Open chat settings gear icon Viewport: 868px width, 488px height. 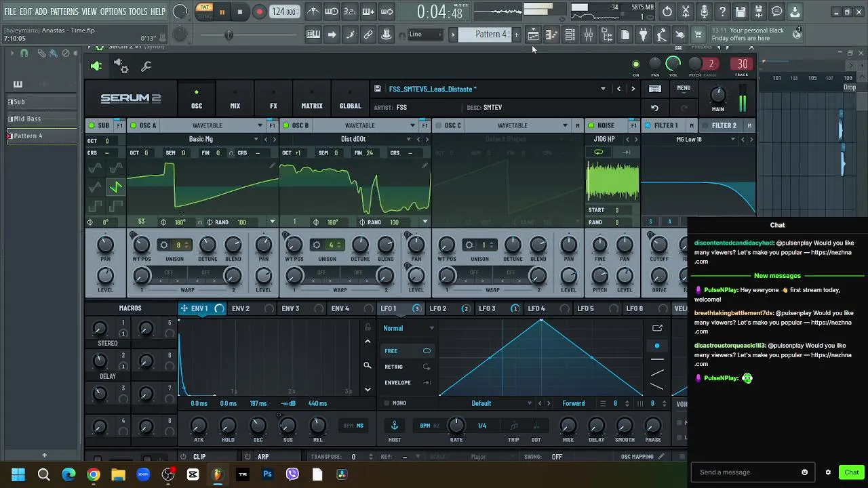tap(828, 472)
